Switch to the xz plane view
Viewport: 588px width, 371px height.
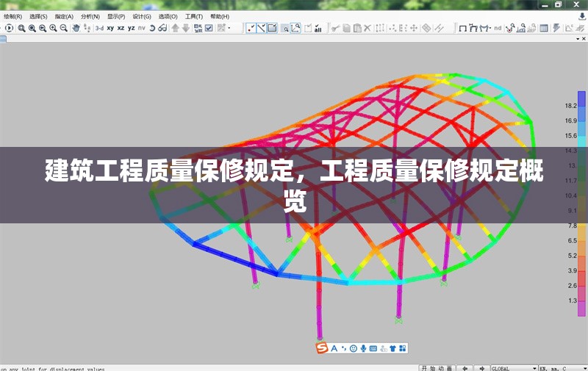pyautogui.click(x=121, y=28)
